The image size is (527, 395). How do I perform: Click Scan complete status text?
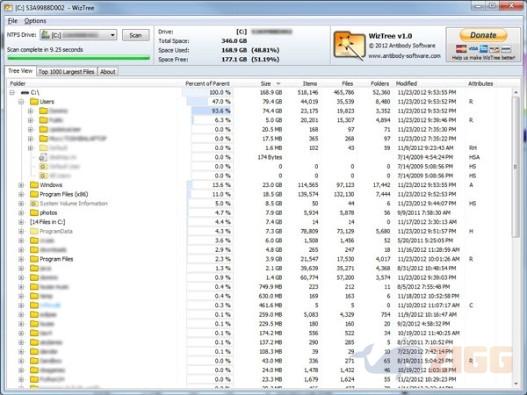45,50
